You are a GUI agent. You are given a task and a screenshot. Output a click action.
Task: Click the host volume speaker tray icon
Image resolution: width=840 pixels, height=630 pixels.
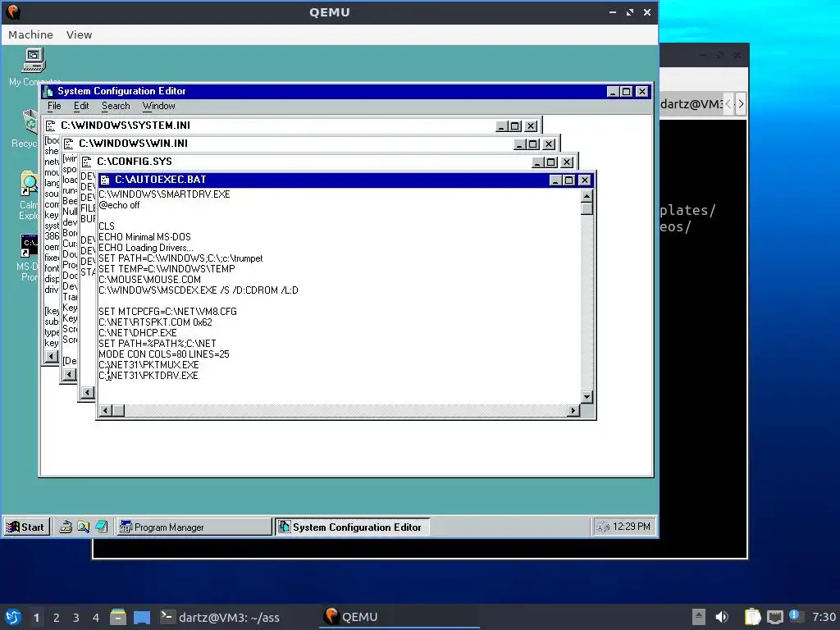722,617
